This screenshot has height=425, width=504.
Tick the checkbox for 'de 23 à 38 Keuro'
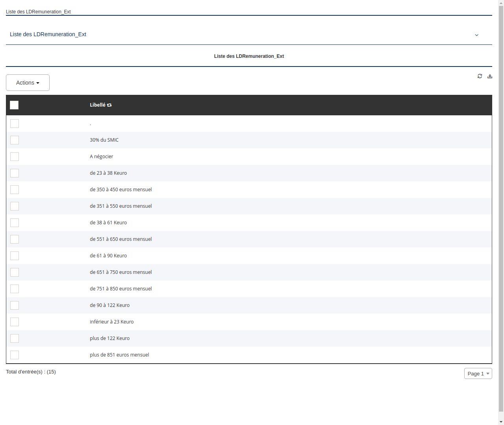tap(15, 173)
